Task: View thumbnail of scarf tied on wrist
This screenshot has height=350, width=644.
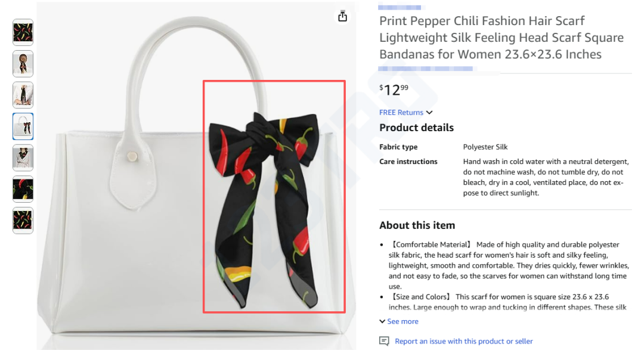Action: 23,95
